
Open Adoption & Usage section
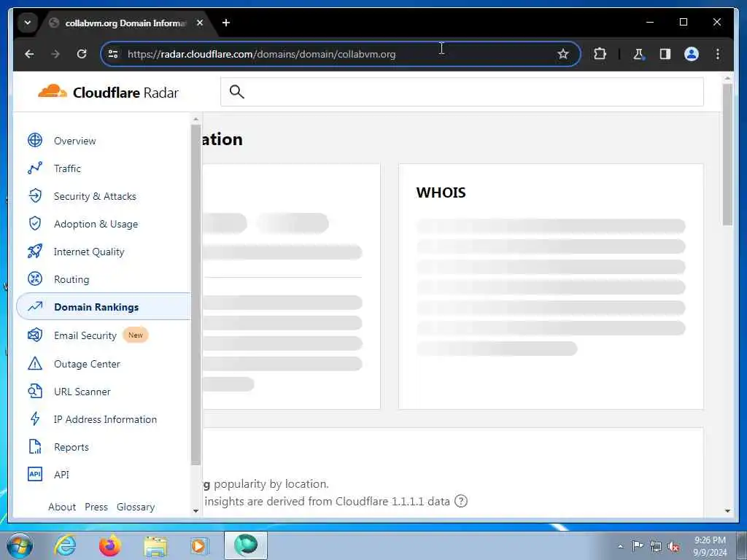(96, 223)
